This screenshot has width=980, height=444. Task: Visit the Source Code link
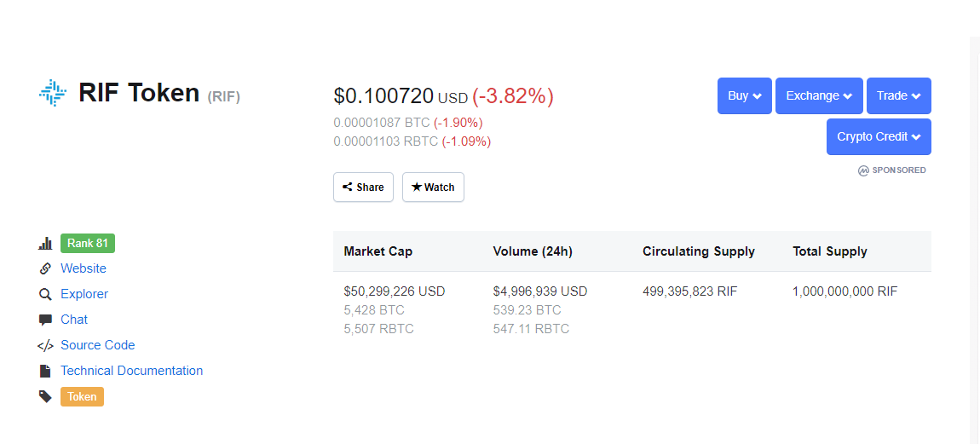click(x=98, y=345)
